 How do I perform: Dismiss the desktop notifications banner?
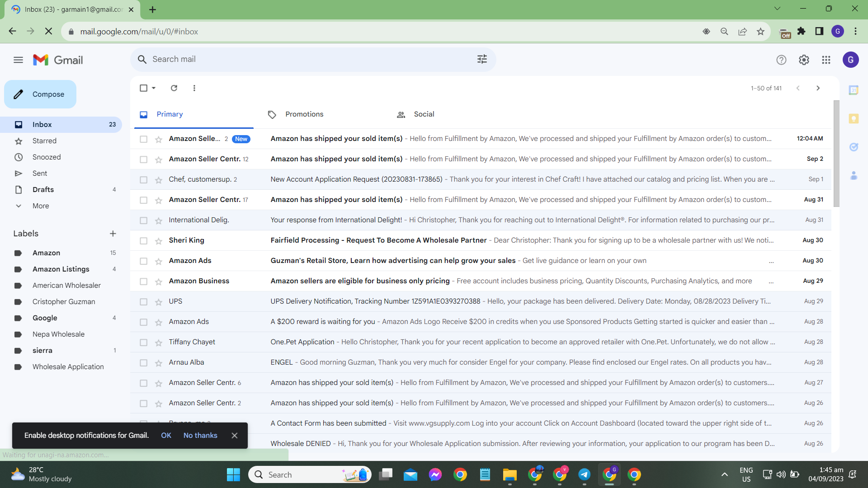[234, 436]
